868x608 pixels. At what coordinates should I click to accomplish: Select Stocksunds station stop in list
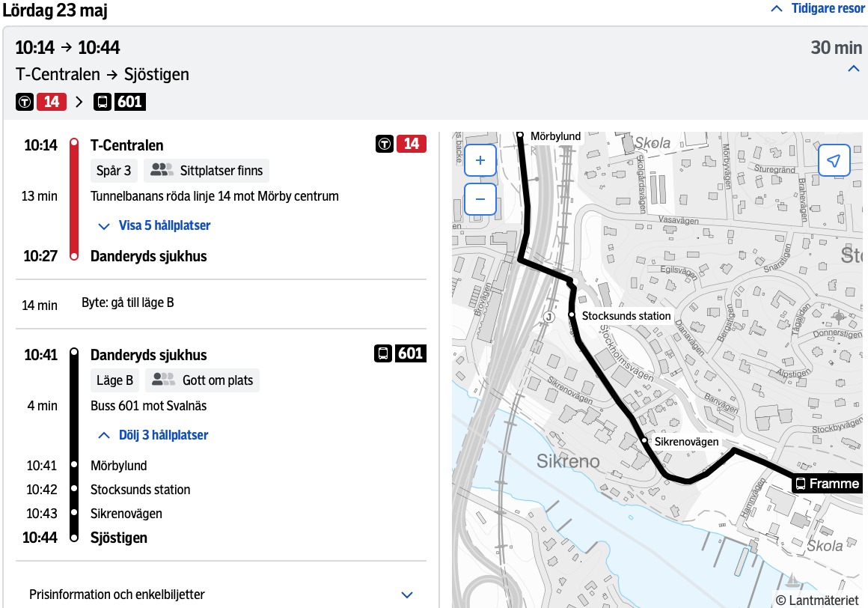140,490
